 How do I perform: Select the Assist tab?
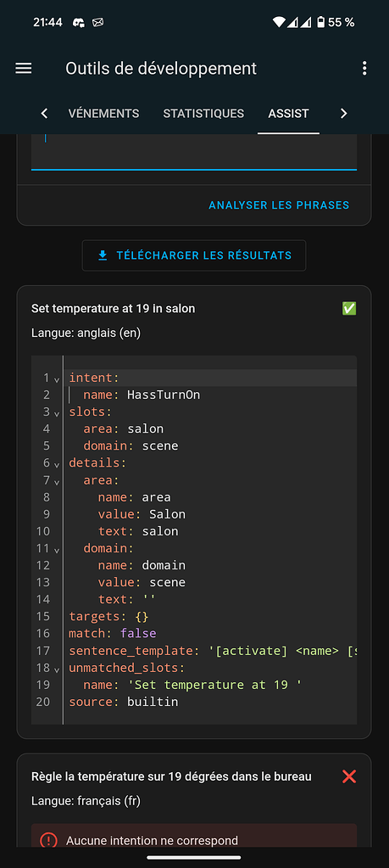pyautogui.click(x=288, y=114)
